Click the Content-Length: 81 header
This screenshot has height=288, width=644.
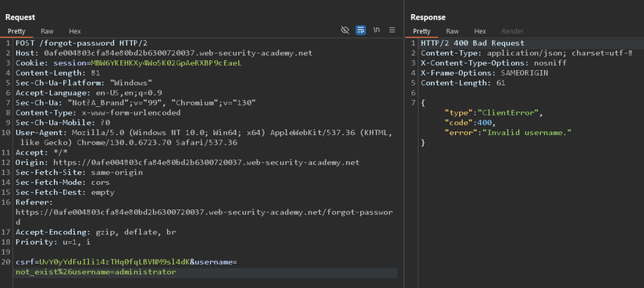(x=58, y=73)
